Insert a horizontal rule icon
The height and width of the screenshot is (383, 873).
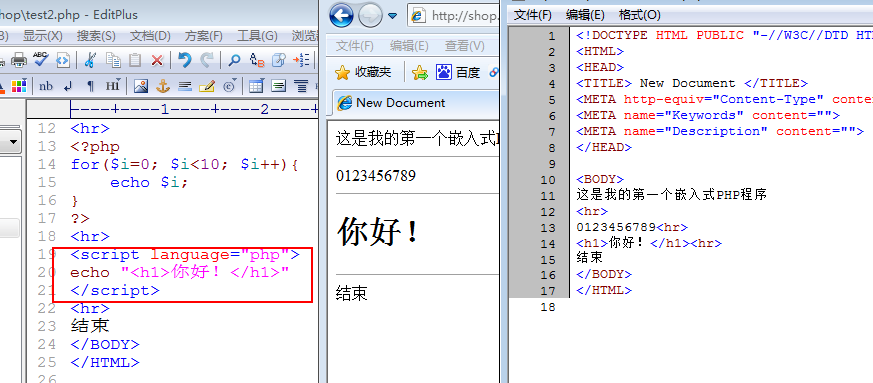pyautogui.click(x=185, y=86)
